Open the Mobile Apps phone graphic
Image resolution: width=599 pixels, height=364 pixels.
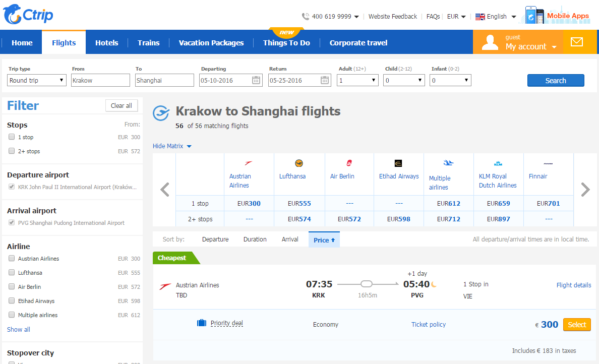point(534,15)
